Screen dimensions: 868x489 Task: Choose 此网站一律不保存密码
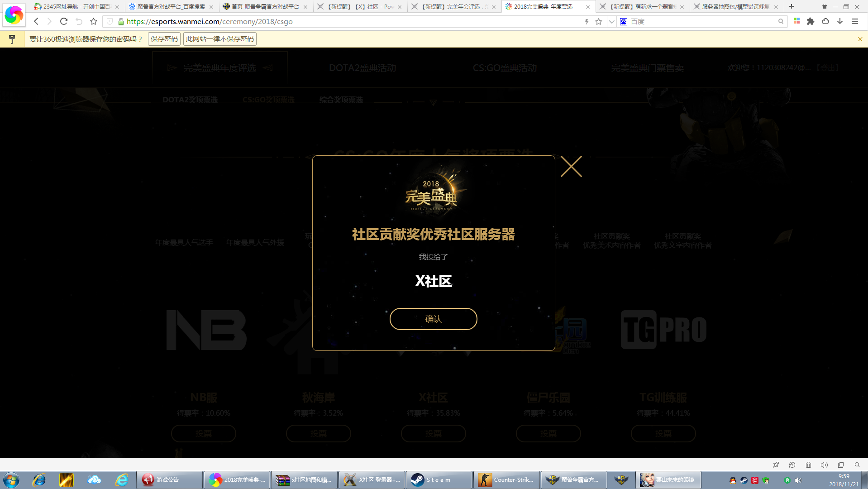(x=220, y=39)
